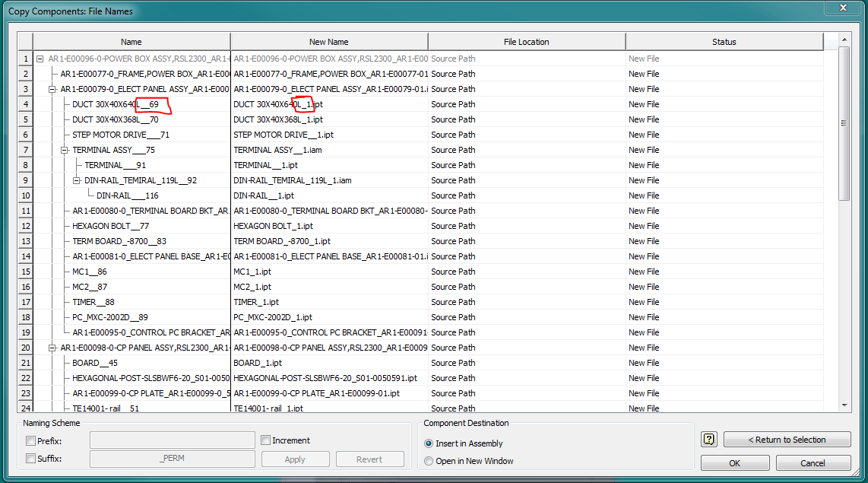This screenshot has width=868, height=483.
Task: Click the suffix text field showing _PERM
Action: tap(172, 459)
